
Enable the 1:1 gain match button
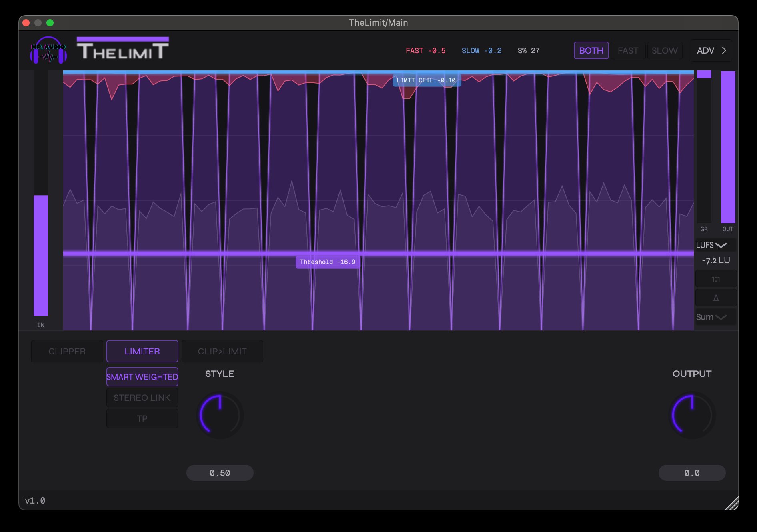(x=716, y=279)
